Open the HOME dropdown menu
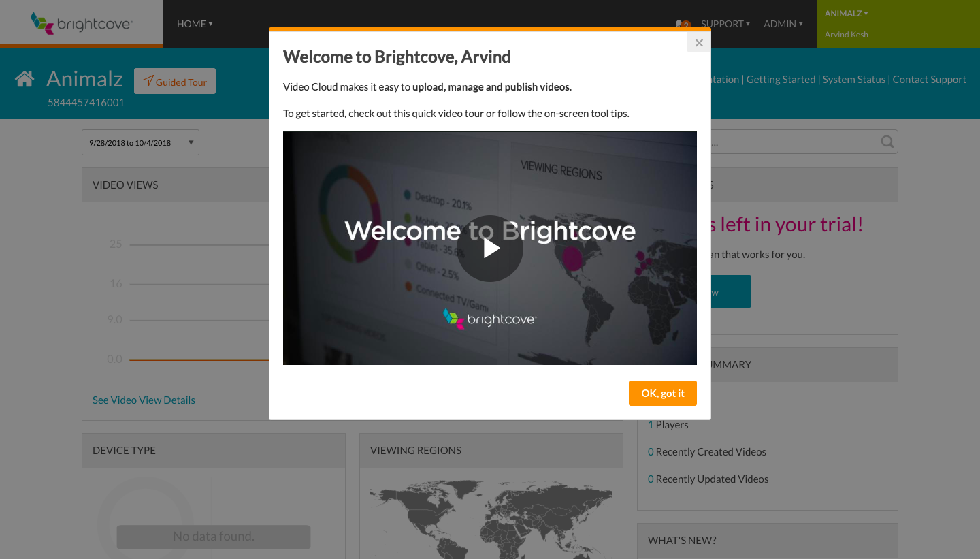The image size is (980, 559). tap(194, 24)
